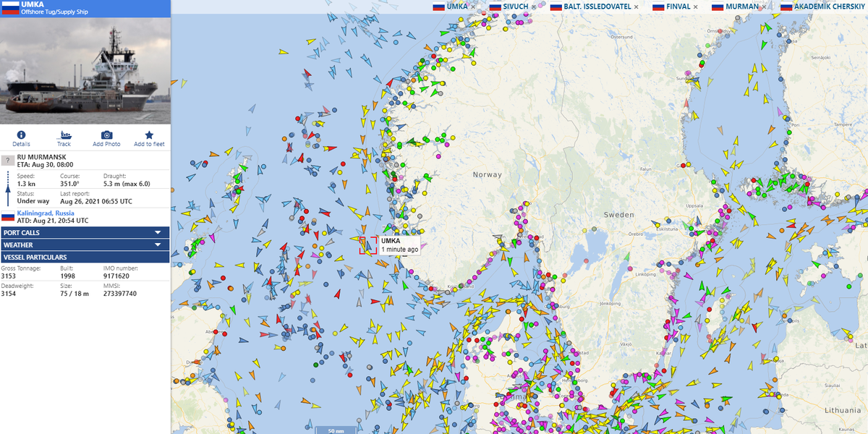Click the Speed value 1.3 kn

pyautogui.click(x=25, y=184)
